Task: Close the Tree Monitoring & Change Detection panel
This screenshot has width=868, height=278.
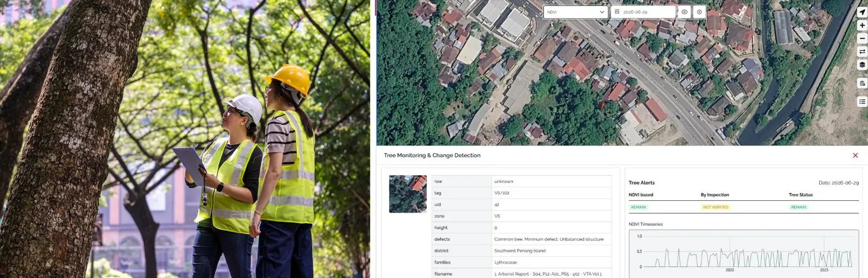Action: [x=856, y=155]
